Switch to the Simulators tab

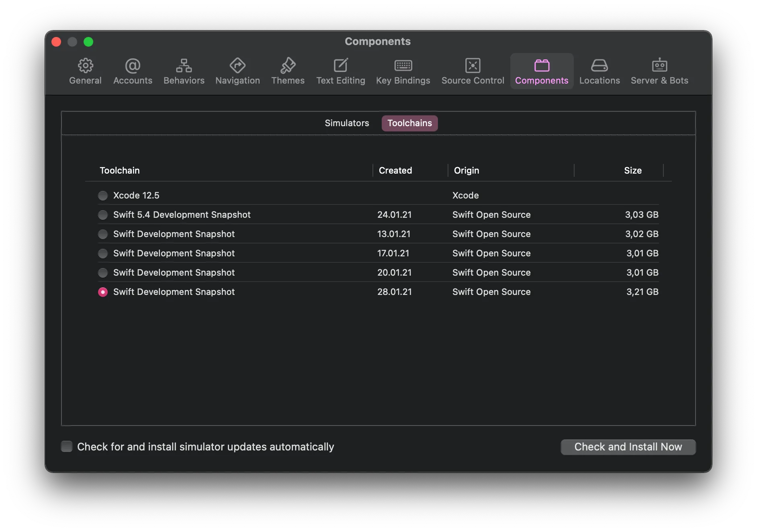347,123
